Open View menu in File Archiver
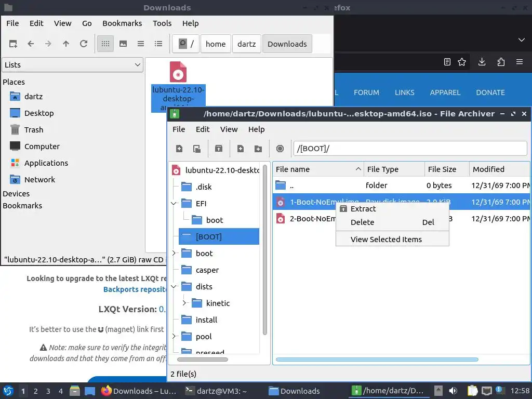Screen dimensions: 532x399 (x=229, y=129)
